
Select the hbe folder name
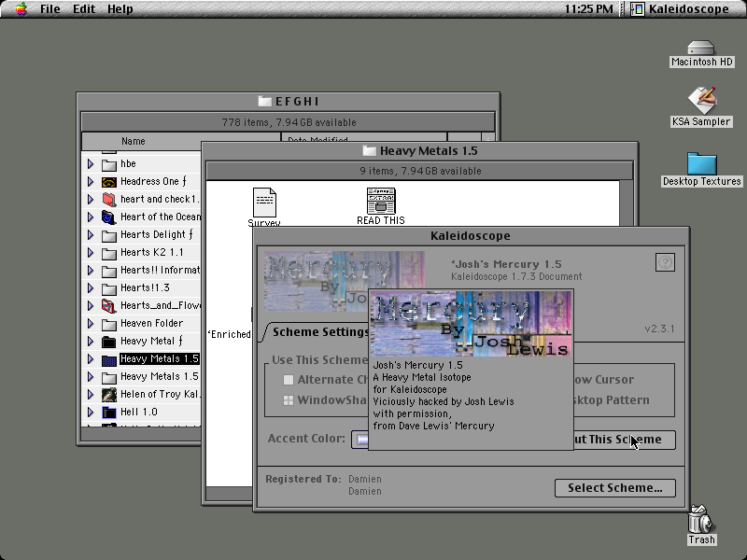click(128, 164)
